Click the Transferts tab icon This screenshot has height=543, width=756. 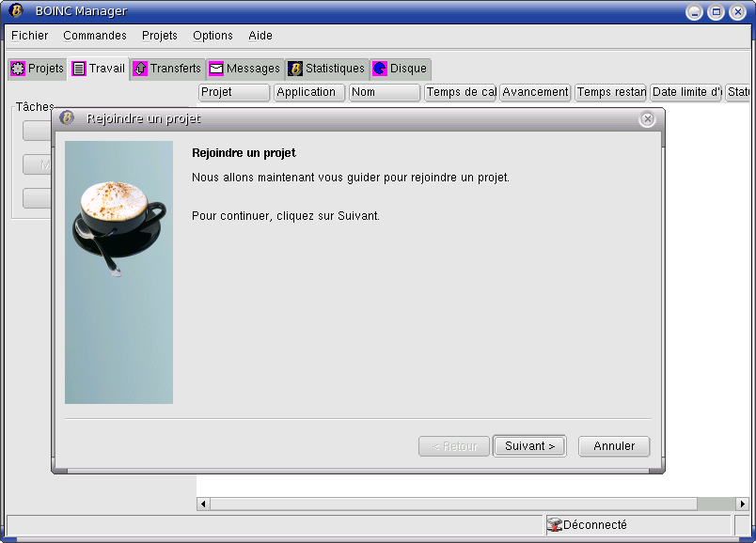coord(140,69)
